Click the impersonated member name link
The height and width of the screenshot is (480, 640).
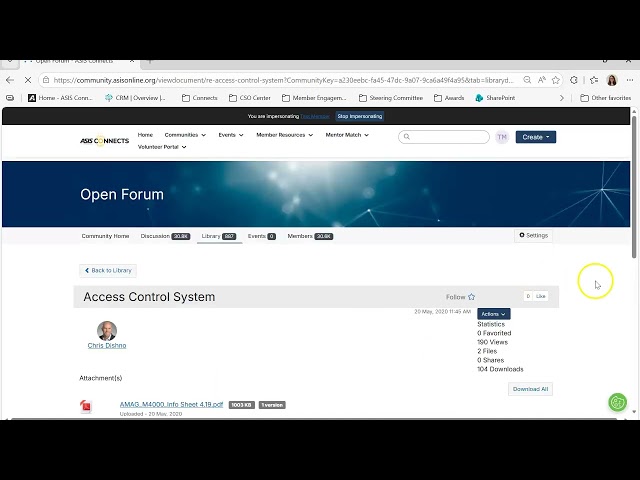315,116
